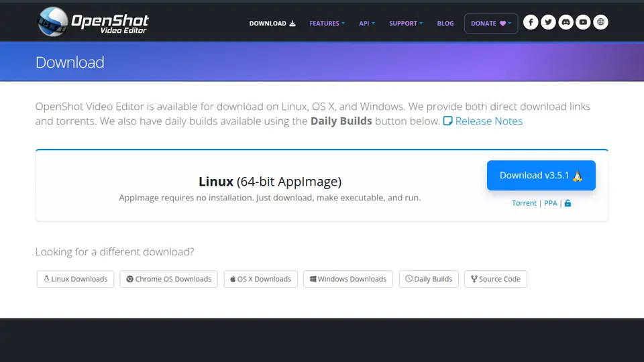
Task: Select the OS X Downloads button
Action: click(x=261, y=279)
